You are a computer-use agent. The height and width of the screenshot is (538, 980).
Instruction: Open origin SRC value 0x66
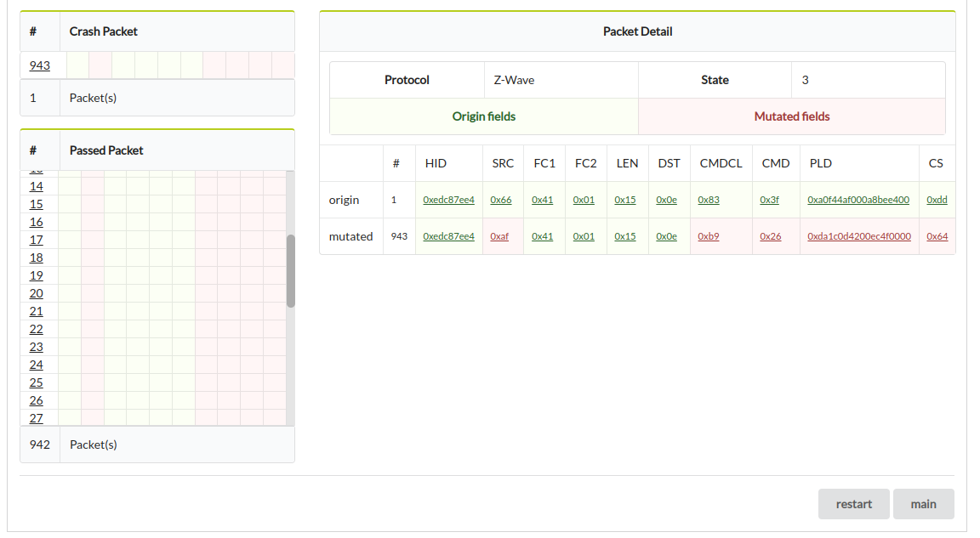tap(501, 200)
